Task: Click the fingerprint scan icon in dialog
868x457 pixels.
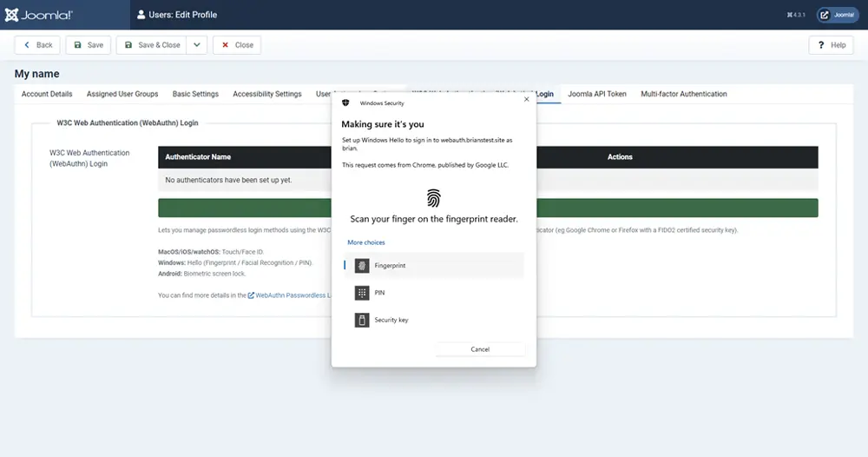Action: (433, 198)
